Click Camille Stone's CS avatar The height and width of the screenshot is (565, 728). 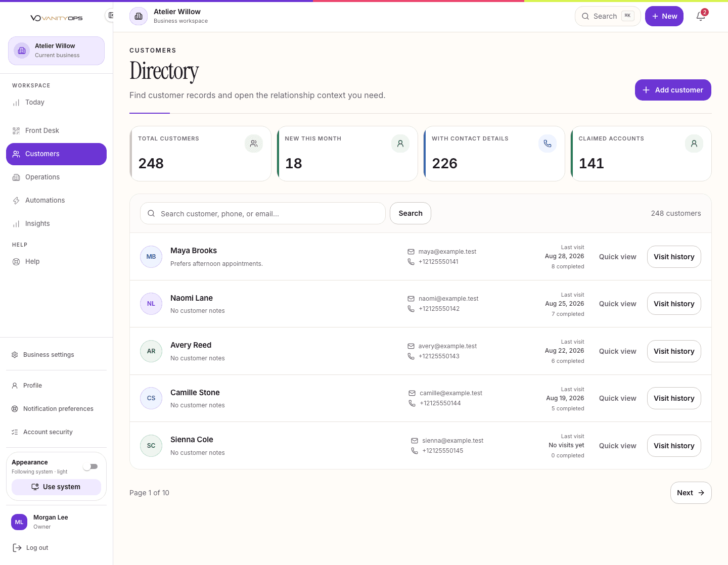click(x=151, y=398)
